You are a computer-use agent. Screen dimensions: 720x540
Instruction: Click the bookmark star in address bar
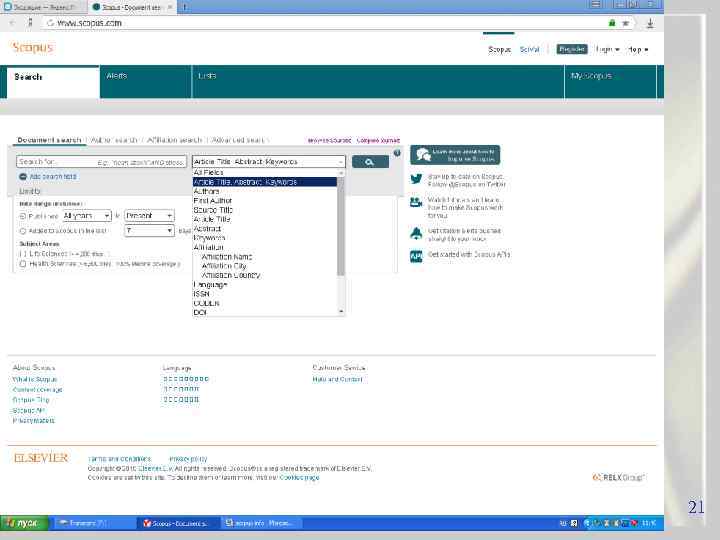click(x=625, y=23)
